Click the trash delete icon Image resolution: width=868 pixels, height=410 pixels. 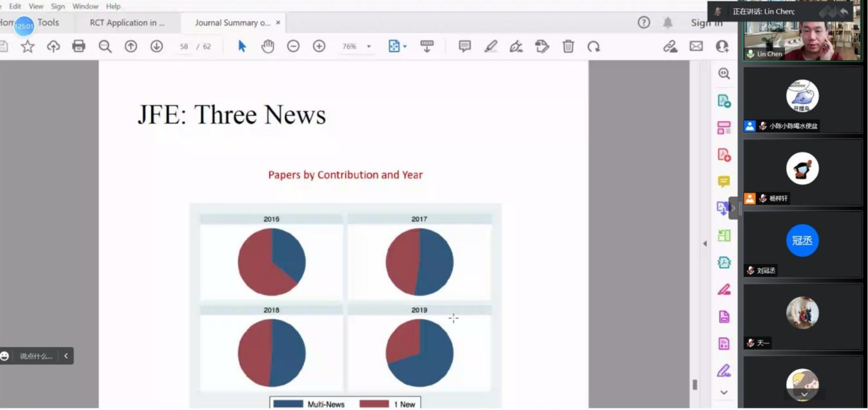tap(568, 46)
